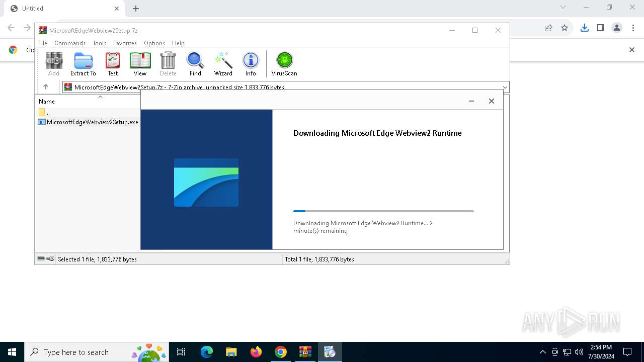Click the taskbar search box
The image size is (644, 362).
coord(96,352)
